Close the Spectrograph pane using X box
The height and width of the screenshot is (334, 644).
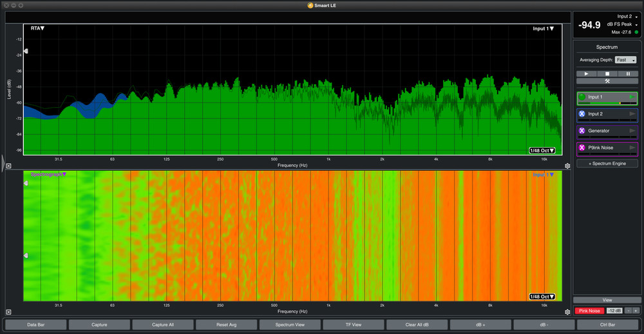coord(8,312)
